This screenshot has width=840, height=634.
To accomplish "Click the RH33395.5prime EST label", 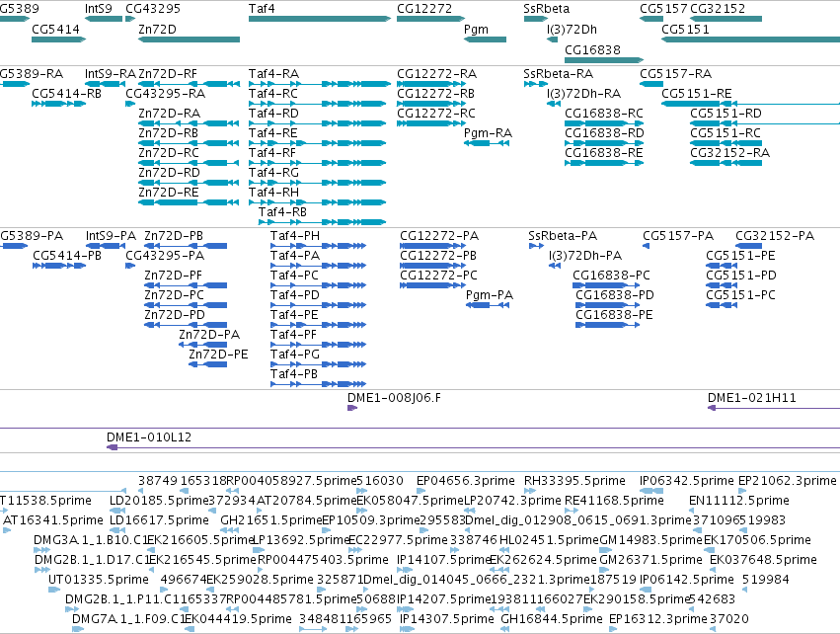I will 574,481.
